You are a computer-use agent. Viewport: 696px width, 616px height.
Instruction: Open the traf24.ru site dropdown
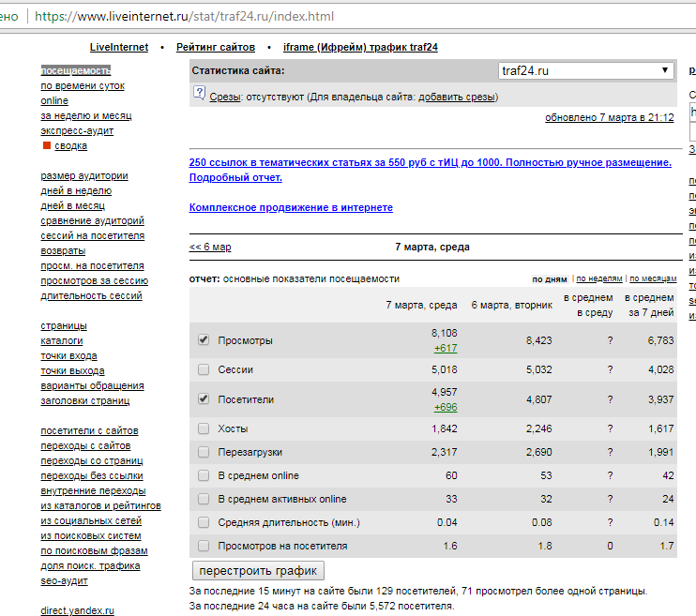(x=585, y=70)
